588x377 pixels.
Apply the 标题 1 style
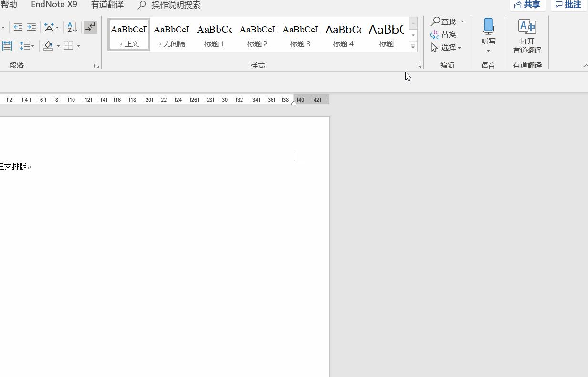click(x=215, y=34)
